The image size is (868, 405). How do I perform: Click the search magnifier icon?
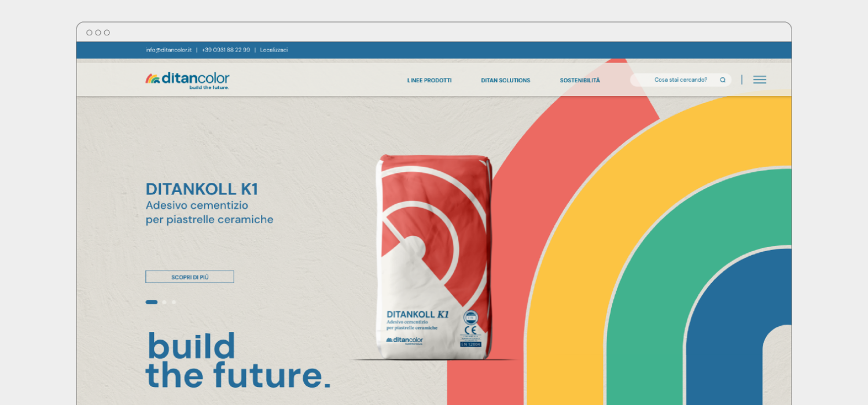tap(723, 80)
